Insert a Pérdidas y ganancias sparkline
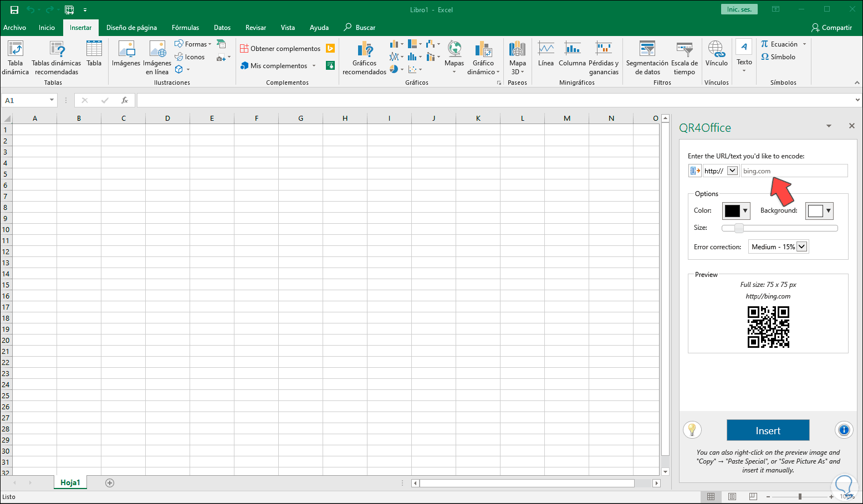Viewport: 863px width, 504px height. pyautogui.click(x=604, y=58)
